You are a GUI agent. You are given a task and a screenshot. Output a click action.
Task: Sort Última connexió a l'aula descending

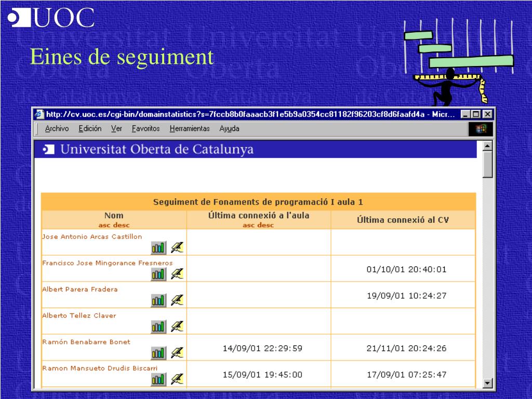pos(265,225)
